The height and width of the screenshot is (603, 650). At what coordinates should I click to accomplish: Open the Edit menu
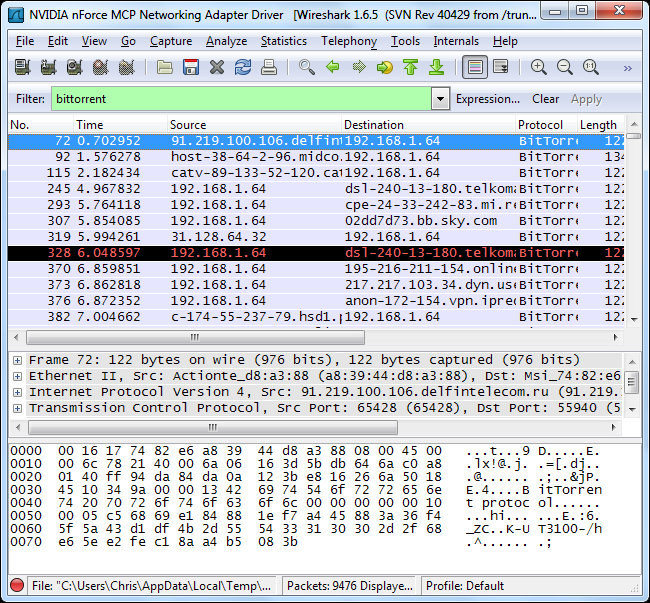pyautogui.click(x=58, y=41)
